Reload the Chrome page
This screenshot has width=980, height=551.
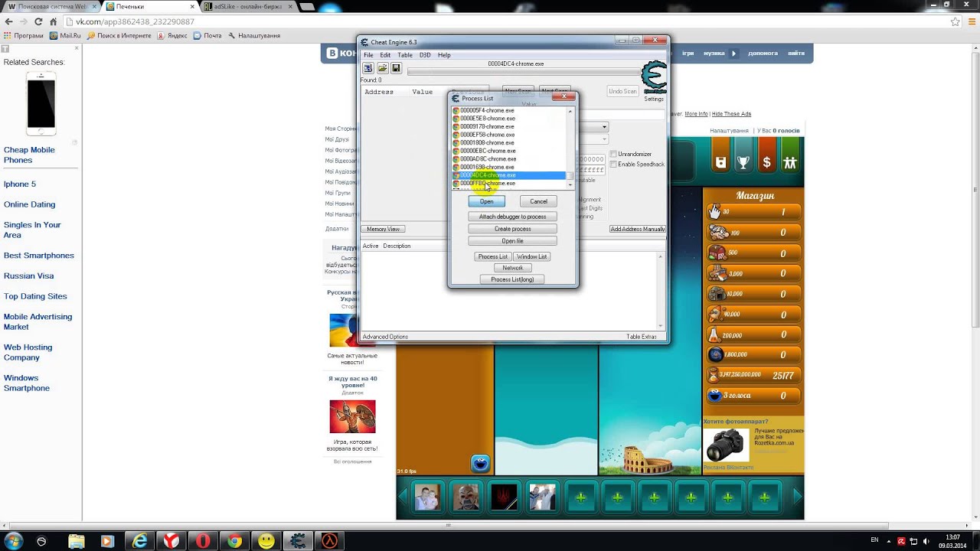pos(38,22)
